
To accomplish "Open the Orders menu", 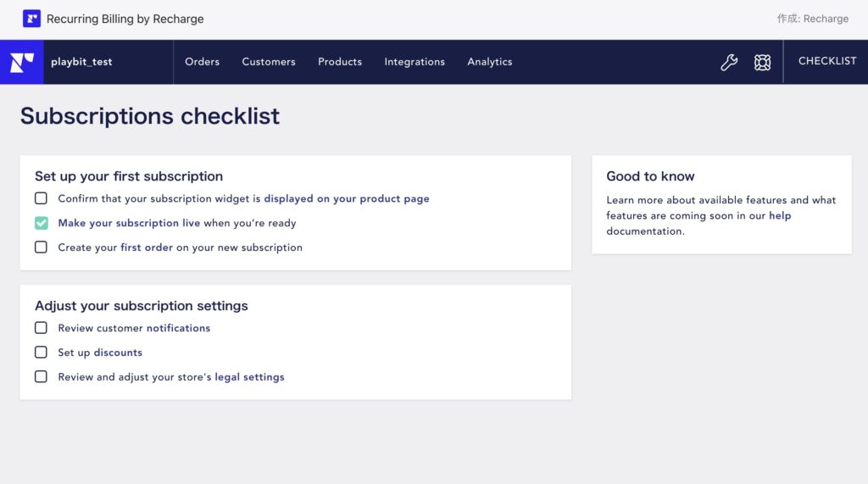I will point(202,62).
